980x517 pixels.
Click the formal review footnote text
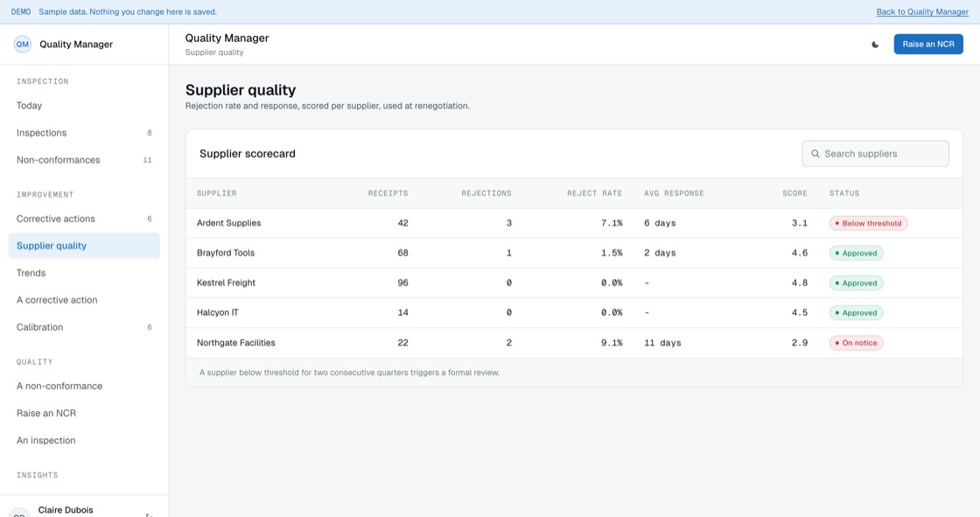349,373
